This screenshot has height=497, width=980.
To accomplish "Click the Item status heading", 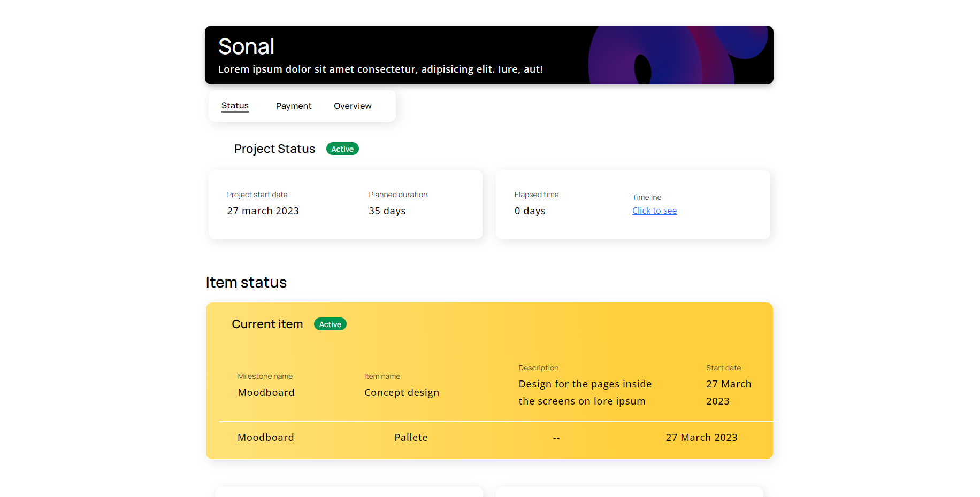I will (246, 282).
